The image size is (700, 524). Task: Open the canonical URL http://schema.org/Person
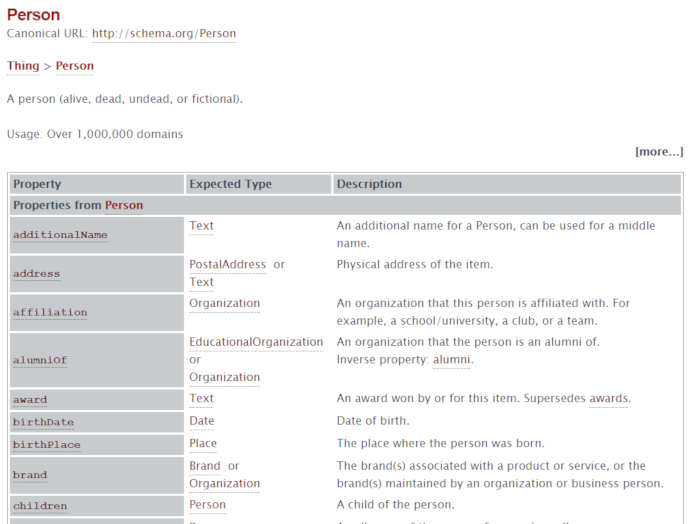point(164,33)
